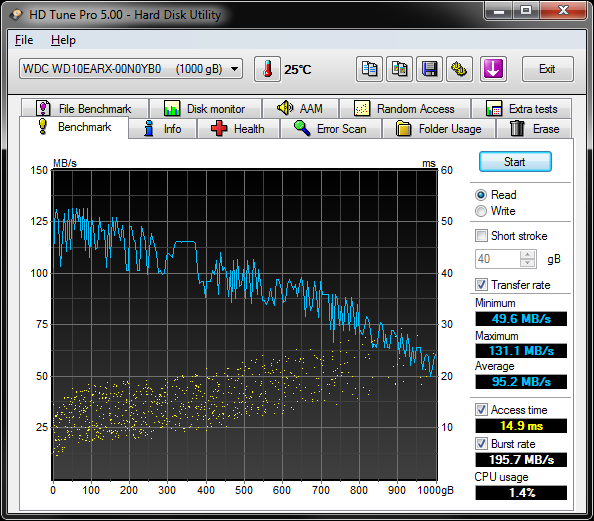Viewport: 594px width, 521px height.
Task: Open the Help menu
Action: tap(63, 40)
